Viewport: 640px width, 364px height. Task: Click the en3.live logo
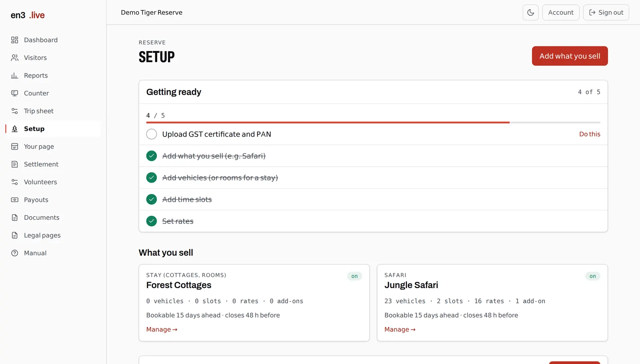[x=28, y=15]
